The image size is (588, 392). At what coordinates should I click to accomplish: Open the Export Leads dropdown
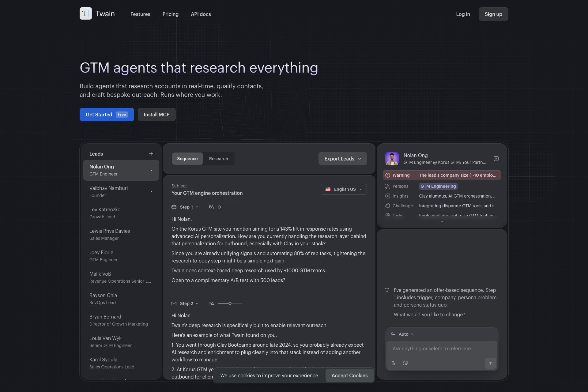tap(342, 159)
